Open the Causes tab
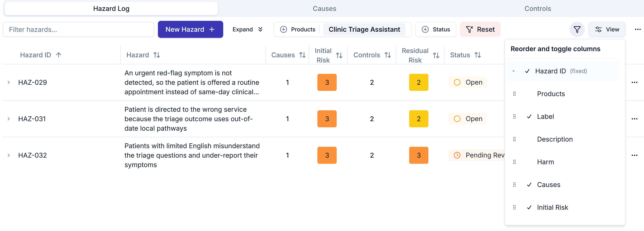 [x=325, y=9]
